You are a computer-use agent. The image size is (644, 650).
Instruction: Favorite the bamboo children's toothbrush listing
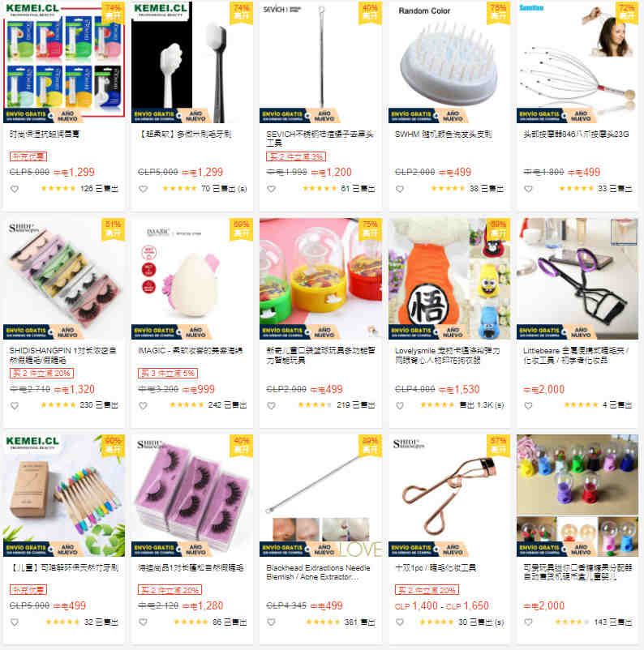point(15,622)
